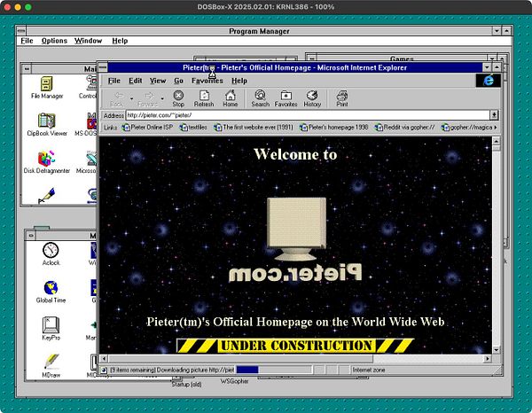Click the download progress bar
Screen dimensions: 532x413
[273, 370]
